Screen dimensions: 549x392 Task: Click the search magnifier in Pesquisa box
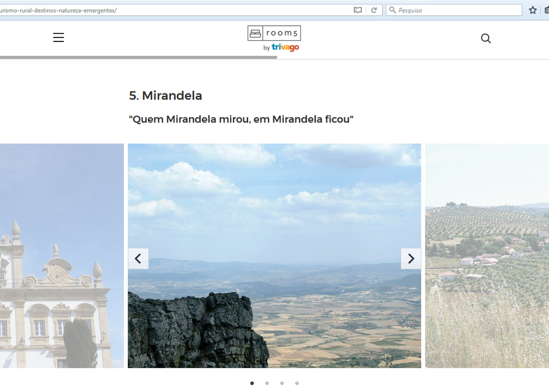pos(392,10)
